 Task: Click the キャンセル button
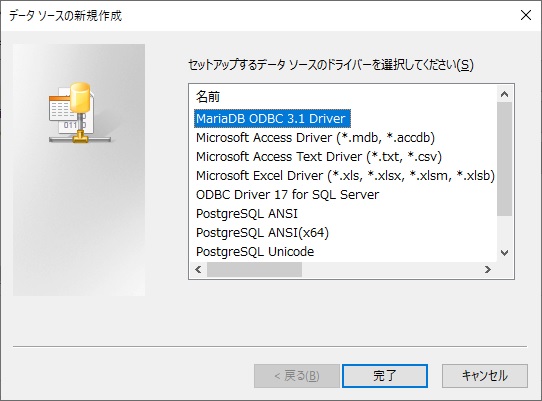[x=485, y=376]
